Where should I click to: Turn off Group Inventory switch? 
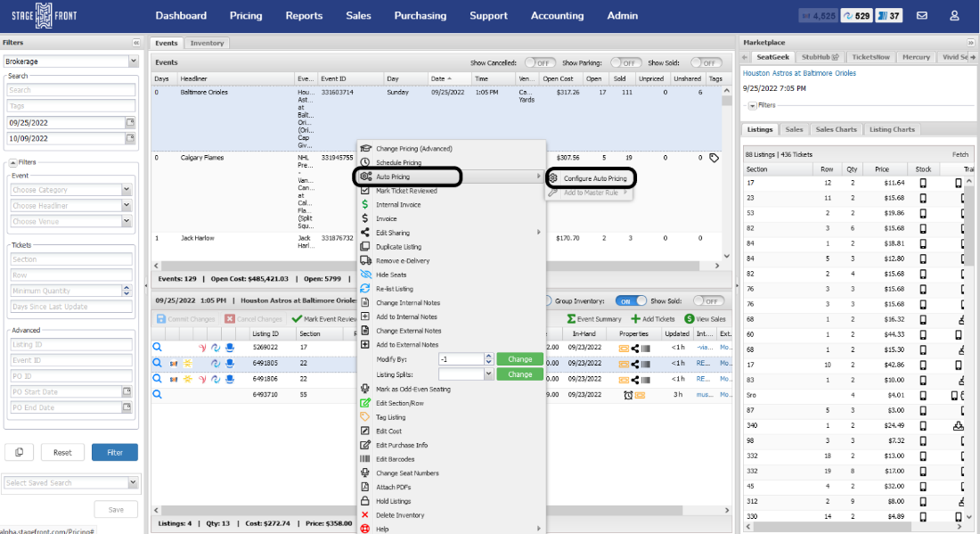631,300
